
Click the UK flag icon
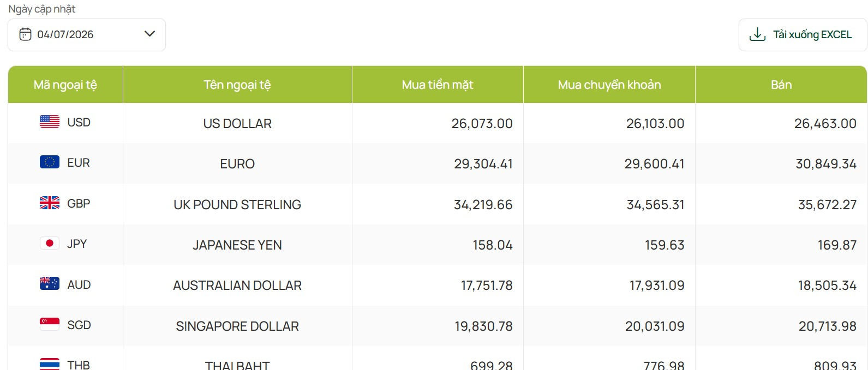(x=50, y=203)
